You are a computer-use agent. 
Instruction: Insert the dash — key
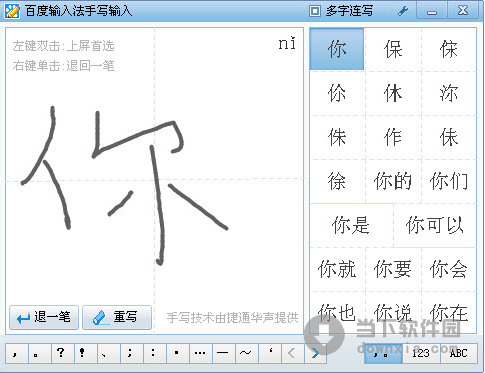(x=224, y=353)
